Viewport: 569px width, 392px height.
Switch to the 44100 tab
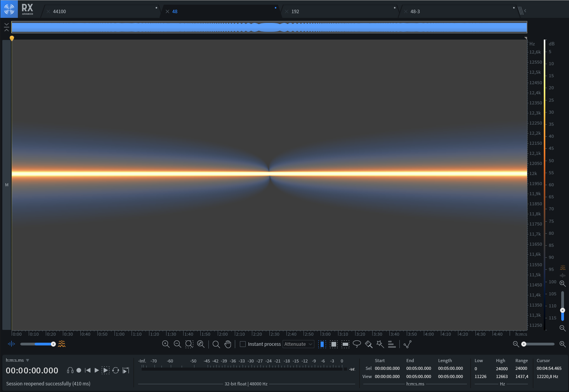coord(102,12)
